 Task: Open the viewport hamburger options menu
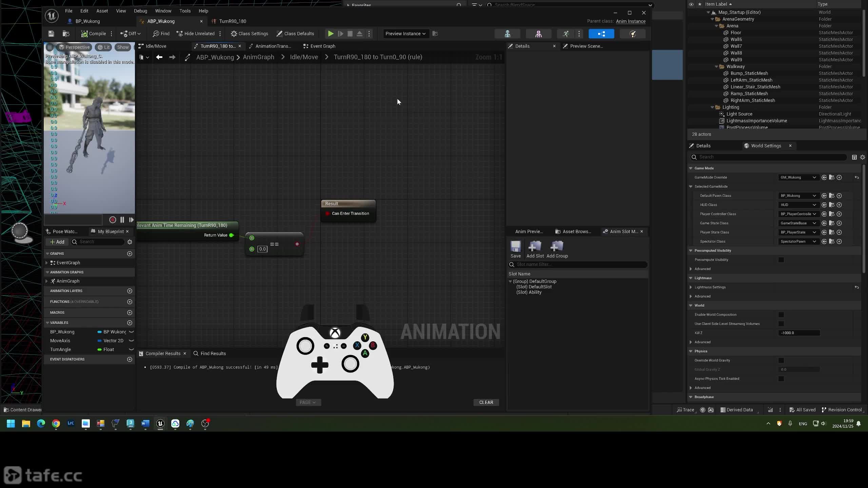tap(50, 47)
